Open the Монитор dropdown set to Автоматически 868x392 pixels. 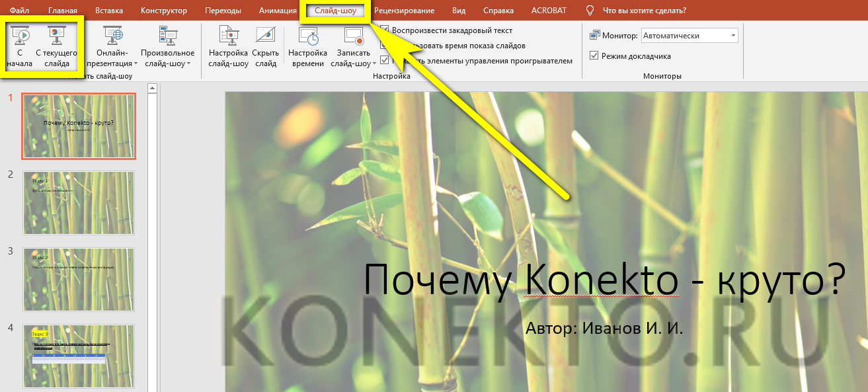(x=690, y=36)
